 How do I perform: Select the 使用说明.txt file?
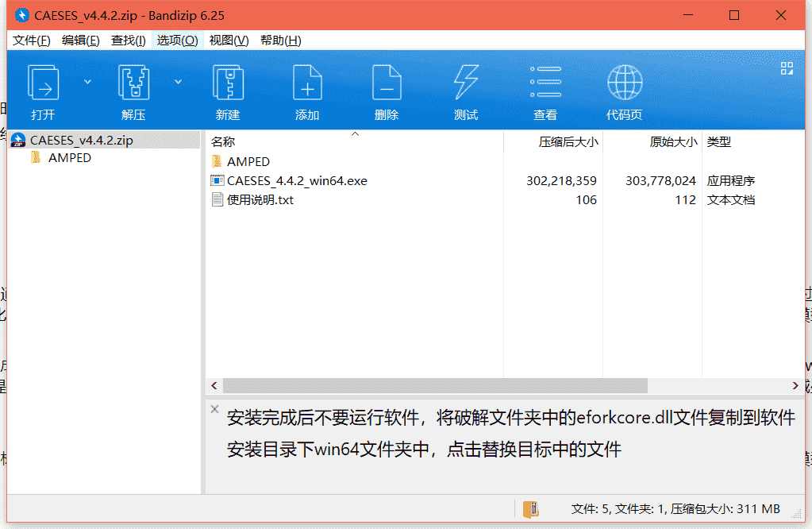260,200
